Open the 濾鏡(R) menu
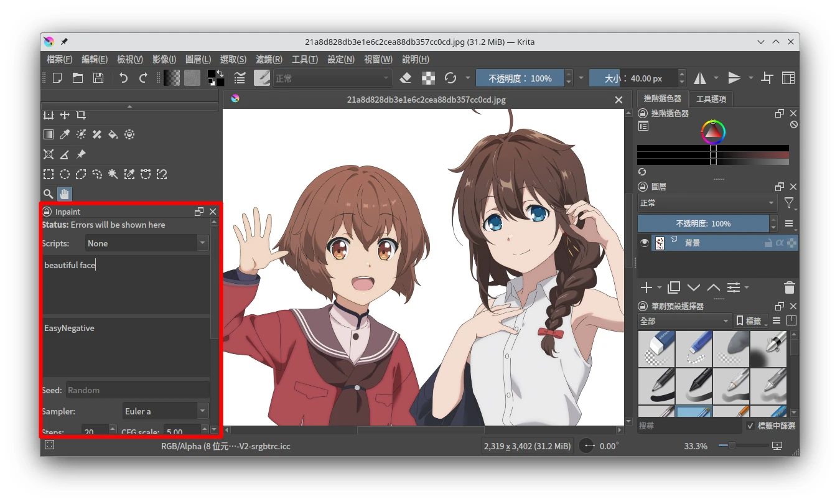 coord(269,59)
